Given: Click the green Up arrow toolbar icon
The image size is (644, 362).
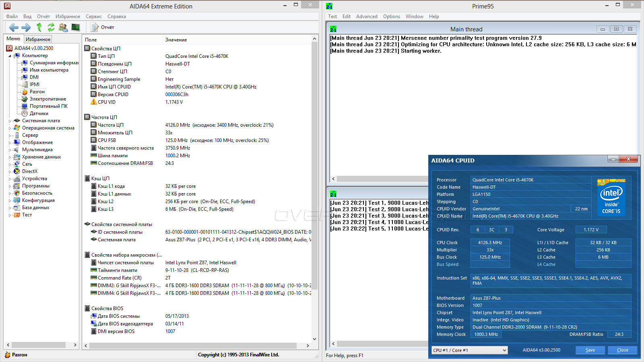Looking at the screenshot, I should pyautogui.click(x=39, y=27).
